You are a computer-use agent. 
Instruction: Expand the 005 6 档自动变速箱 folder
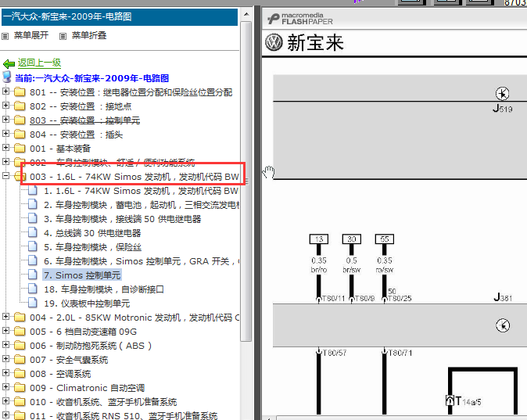(x=5, y=331)
